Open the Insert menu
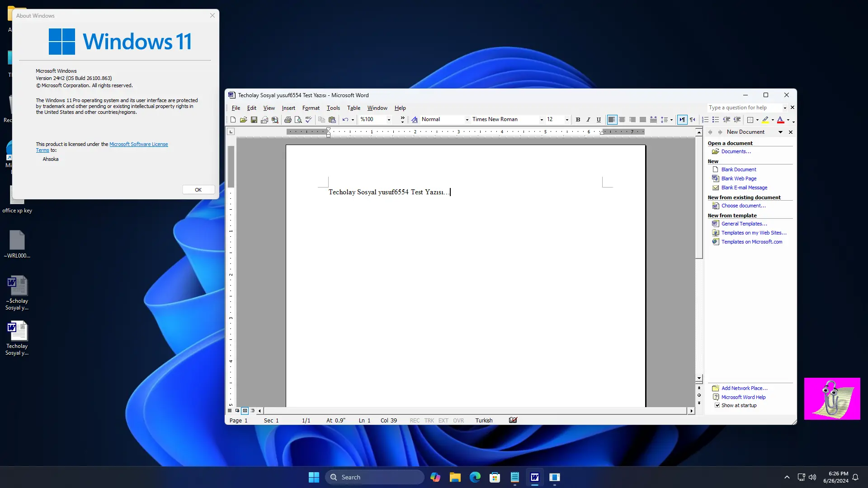This screenshot has height=488, width=868. pyautogui.click(x=288, y=108)
